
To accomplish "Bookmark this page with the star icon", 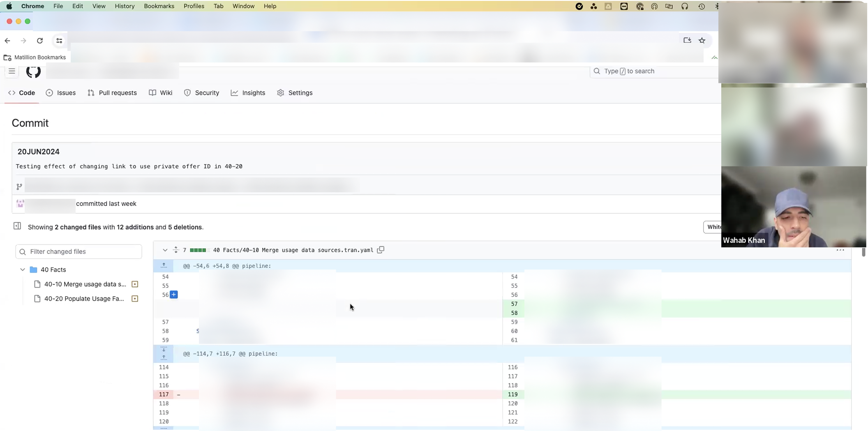I will pos(702,40).
